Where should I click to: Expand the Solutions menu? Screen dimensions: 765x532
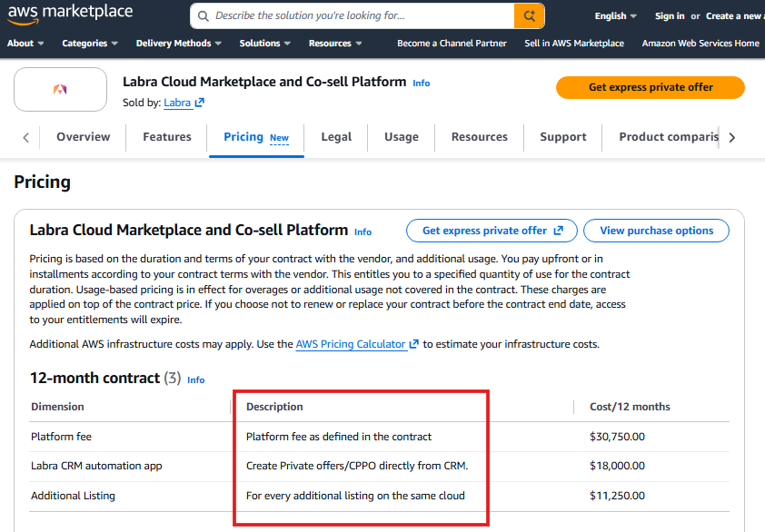[x=265, y=44]
